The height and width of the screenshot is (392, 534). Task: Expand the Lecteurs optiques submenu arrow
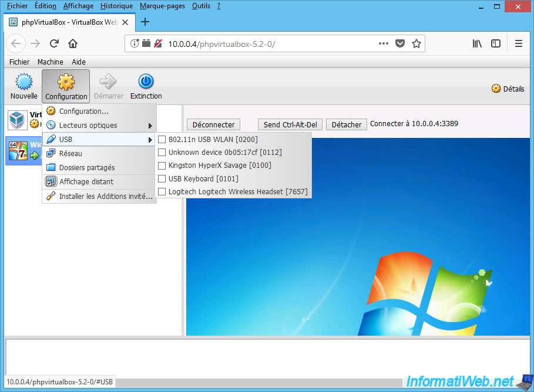tap(150, 126)
